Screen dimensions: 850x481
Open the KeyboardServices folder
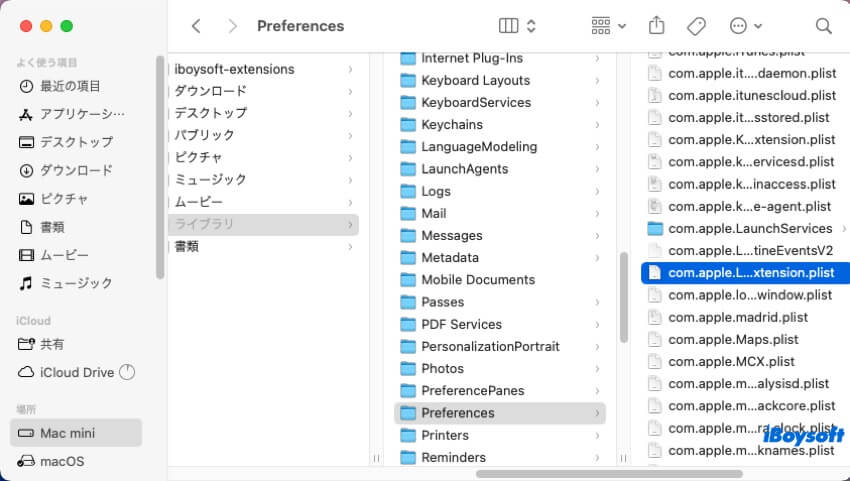(500, 102)
